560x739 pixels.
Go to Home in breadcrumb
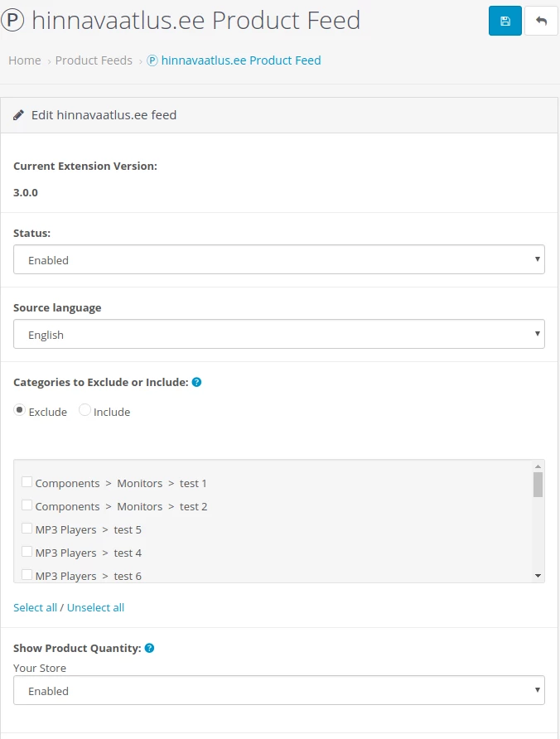click(x=25, y=60)
